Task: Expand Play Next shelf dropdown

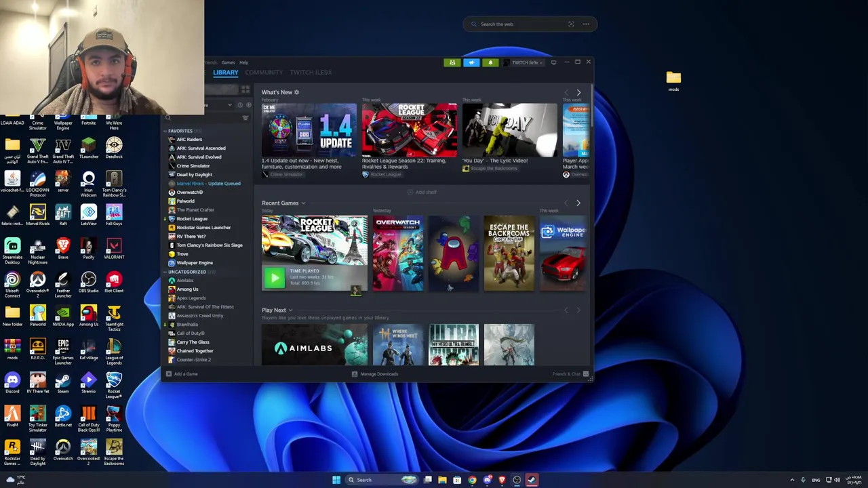Action: [290, 310]
